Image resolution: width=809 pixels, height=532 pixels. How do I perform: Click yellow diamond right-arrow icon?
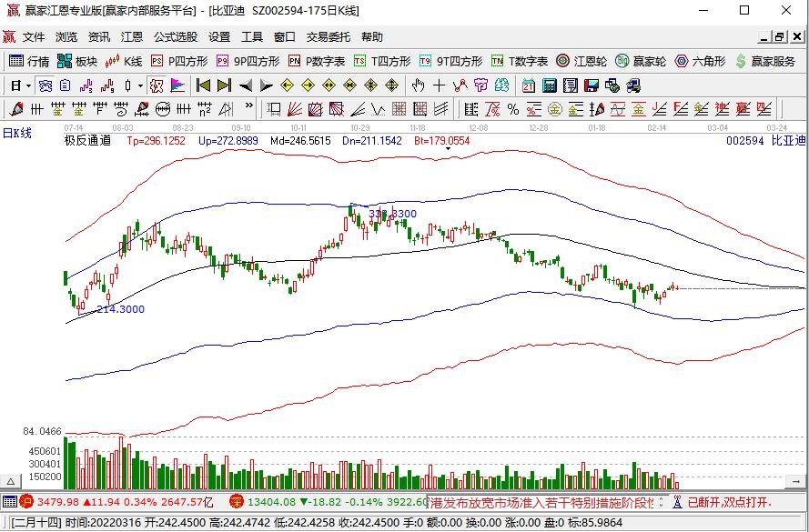(308, 85)
